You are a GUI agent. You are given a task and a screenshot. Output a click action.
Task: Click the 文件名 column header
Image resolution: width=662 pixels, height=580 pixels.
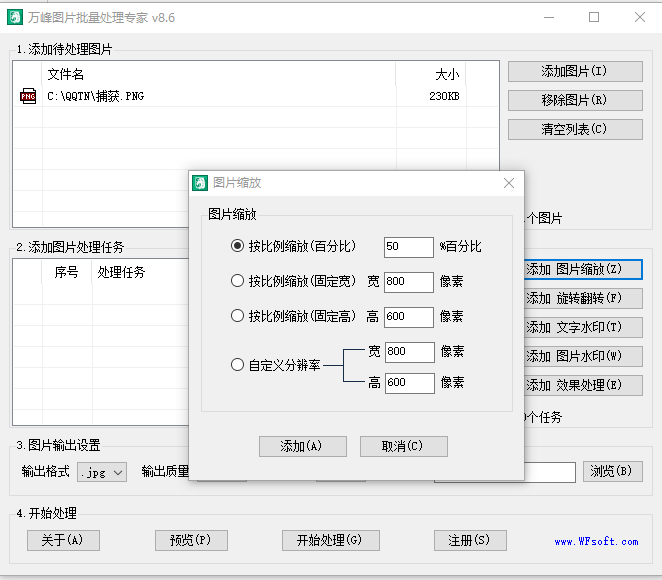point(219,74)
